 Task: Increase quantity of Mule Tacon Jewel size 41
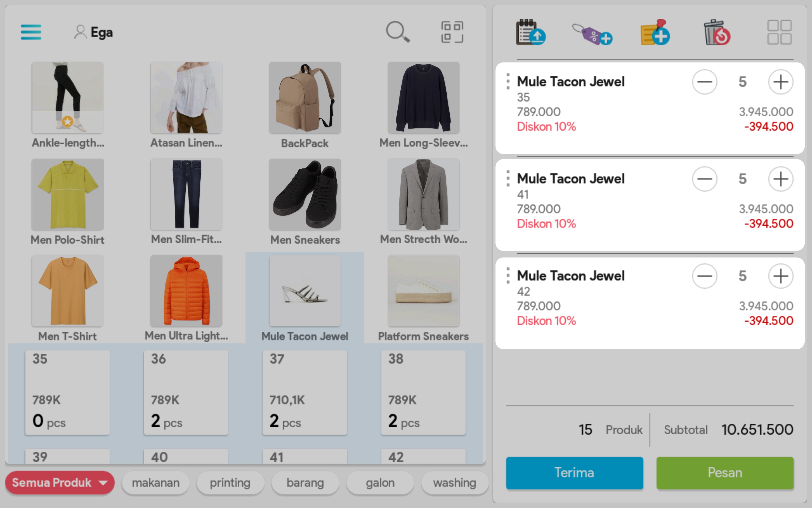pos(780,179)
